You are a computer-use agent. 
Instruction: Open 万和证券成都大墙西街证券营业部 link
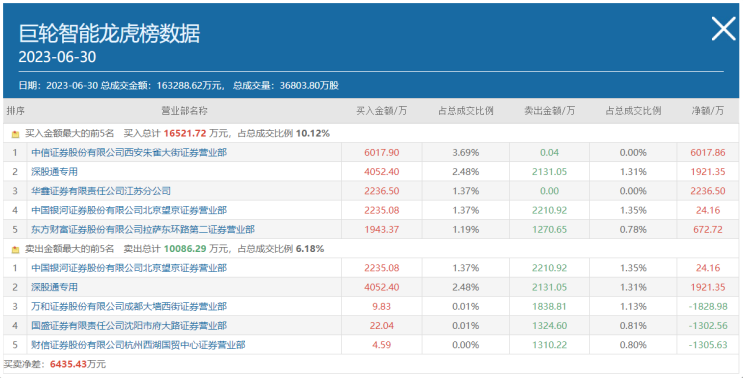[x=129, y=306]
